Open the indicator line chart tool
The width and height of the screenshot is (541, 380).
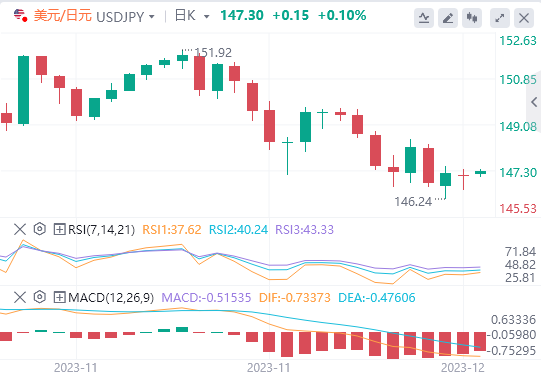click(424, 18)
